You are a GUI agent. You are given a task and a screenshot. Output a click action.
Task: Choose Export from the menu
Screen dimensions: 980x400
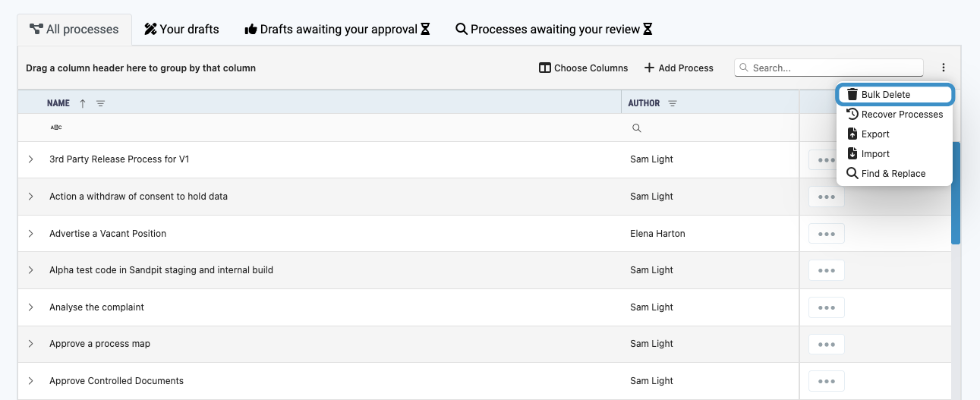click(895, 134)
